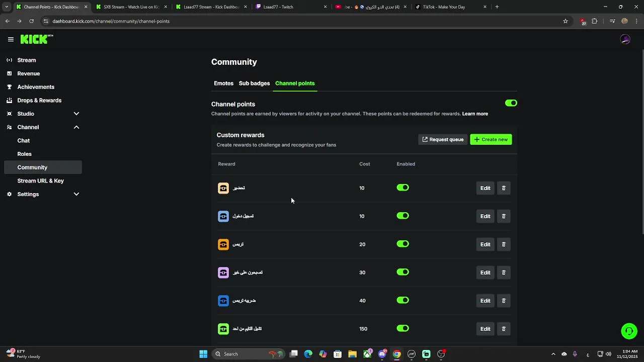This screenshot has height=362, width=644.
Task: Delete the reward costing 40
Action: point(504,301)
